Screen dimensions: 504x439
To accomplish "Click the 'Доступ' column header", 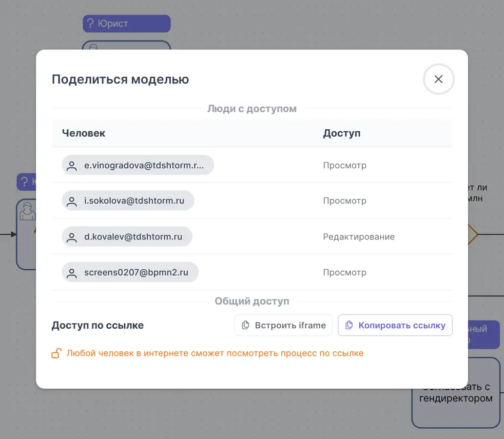I will [342, 133].
